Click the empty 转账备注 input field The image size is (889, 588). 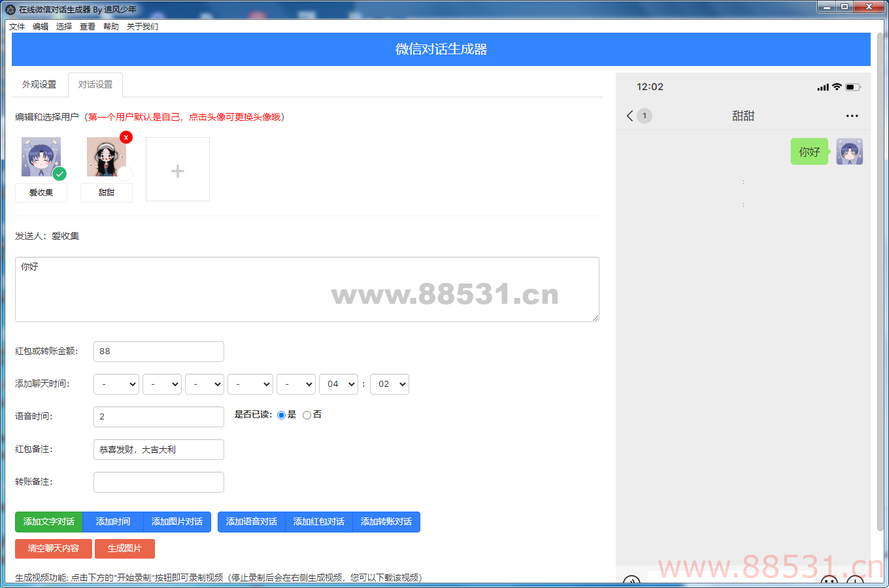pos(159,482)
